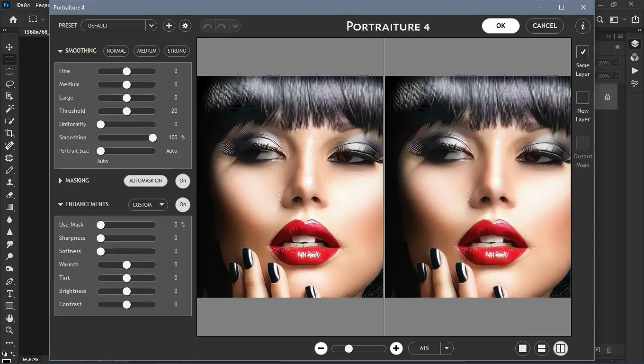This screenshot has width=644, height=364.
Task: Click the Threshold slider handle
Action: [126, 111]
